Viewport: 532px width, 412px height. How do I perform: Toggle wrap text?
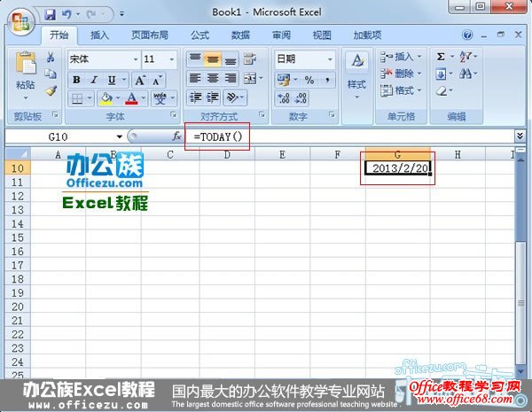click(x=250, y=59)
